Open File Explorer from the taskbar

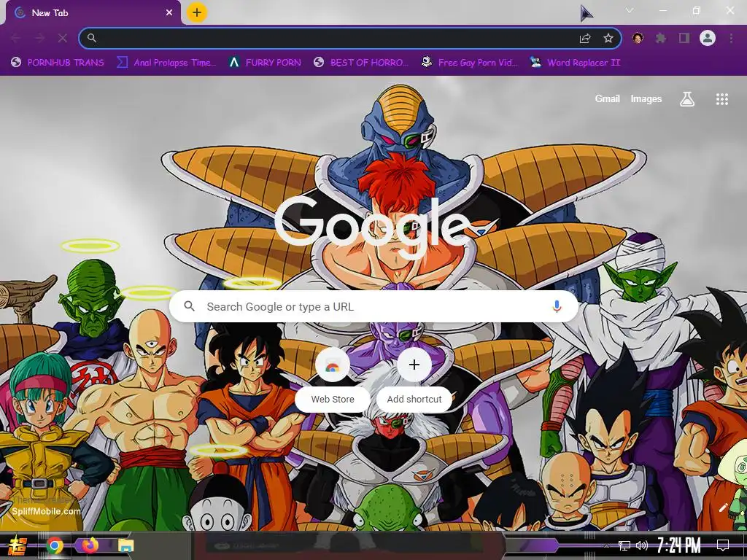coord(125,545)
